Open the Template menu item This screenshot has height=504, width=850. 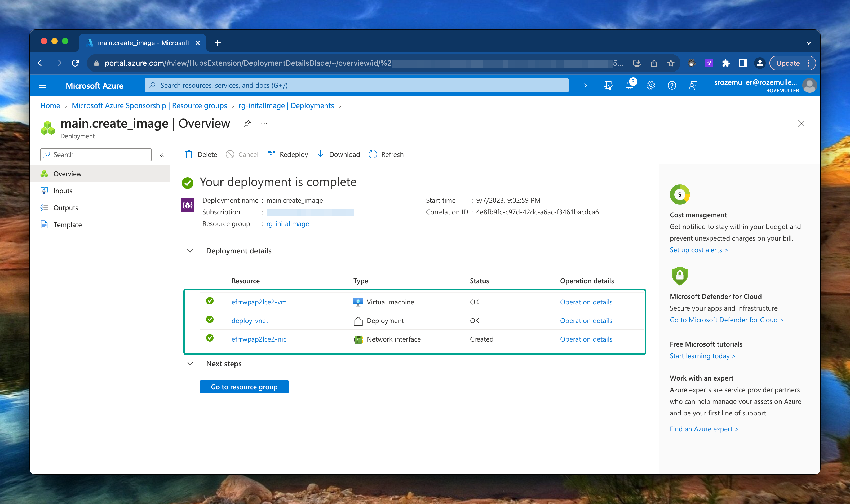(x=67, y=225)
